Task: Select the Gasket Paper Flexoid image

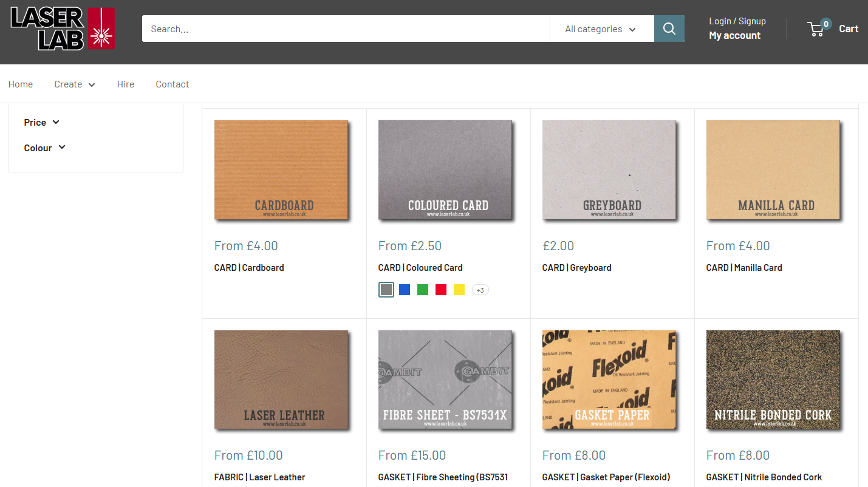Action: point(609,380)
